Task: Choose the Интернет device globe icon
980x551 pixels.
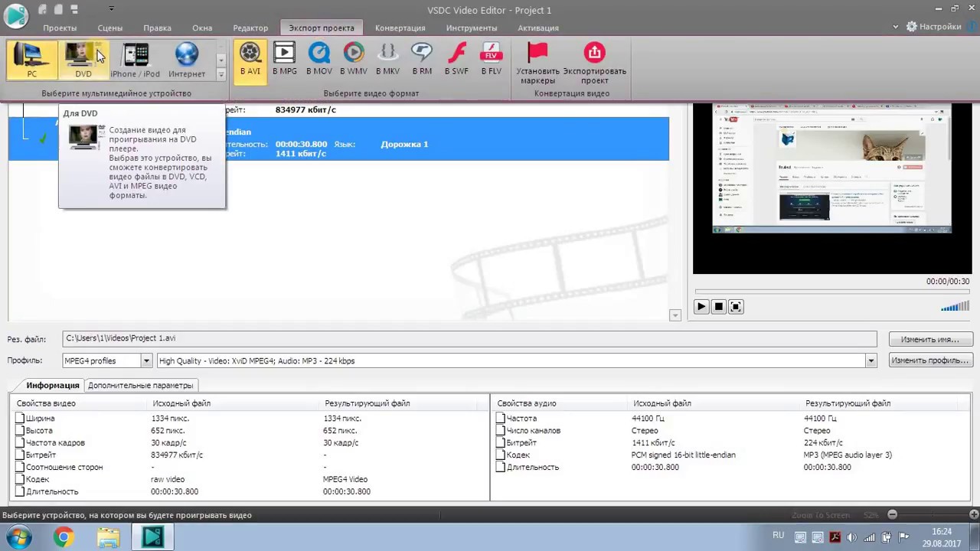Action: point(187,60)
